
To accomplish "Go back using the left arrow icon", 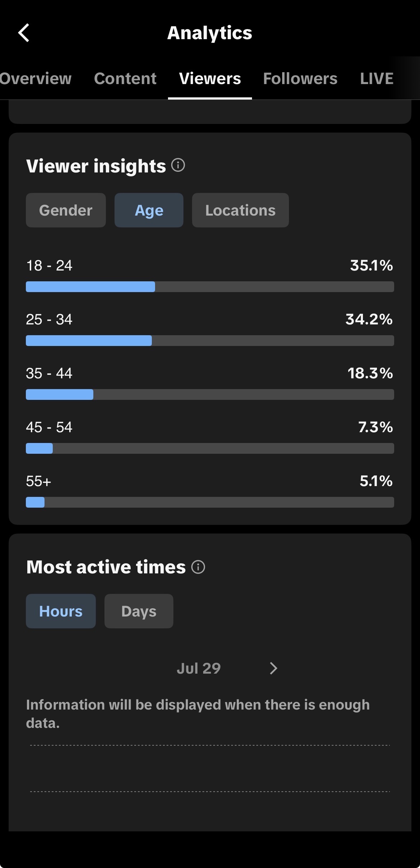I will (24, 33).
